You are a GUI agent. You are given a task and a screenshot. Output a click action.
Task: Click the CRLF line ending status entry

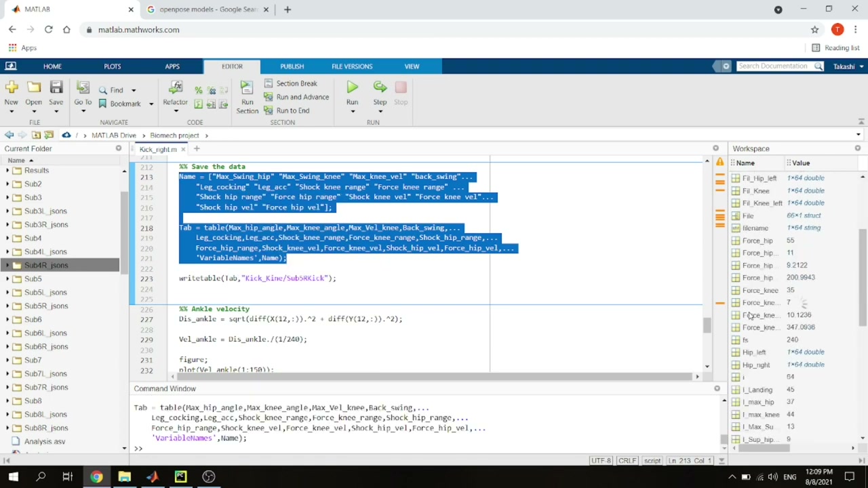click(627, 461)
